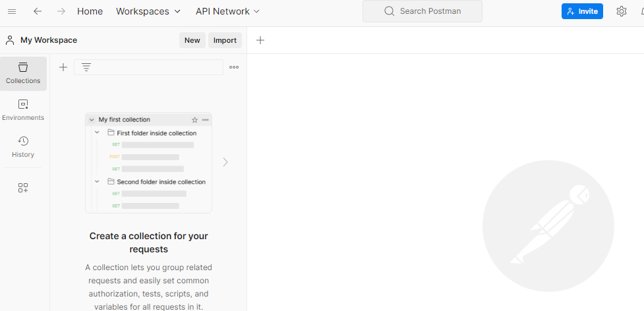644x311 pixels.
Task: Click 'Second folder inside collection' label
Action: 161,182
